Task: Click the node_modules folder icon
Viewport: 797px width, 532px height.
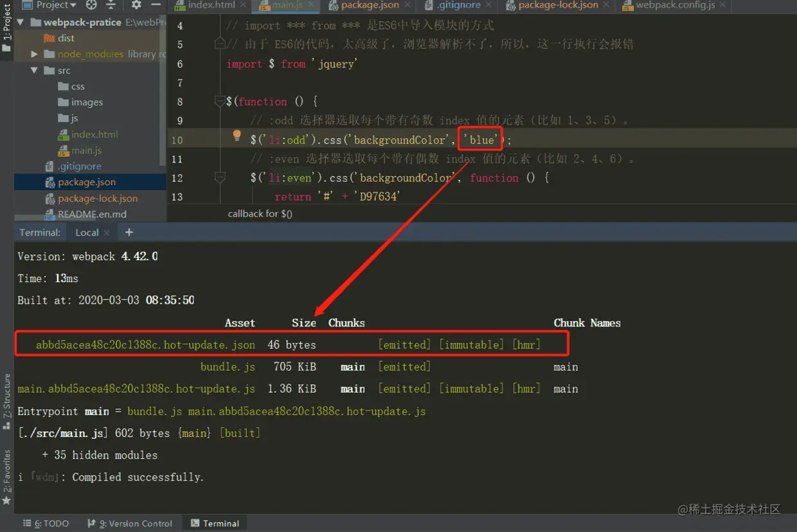Action: 49,54
